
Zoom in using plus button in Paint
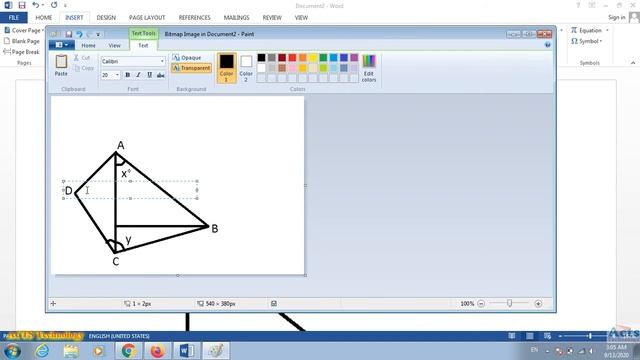[538, 304]
